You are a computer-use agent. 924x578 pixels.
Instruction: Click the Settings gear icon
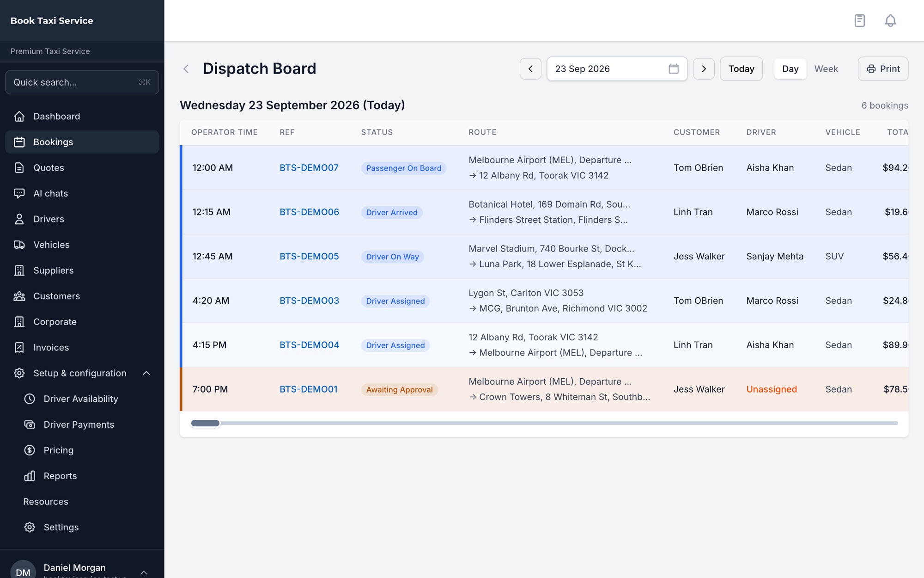point(30,527)
